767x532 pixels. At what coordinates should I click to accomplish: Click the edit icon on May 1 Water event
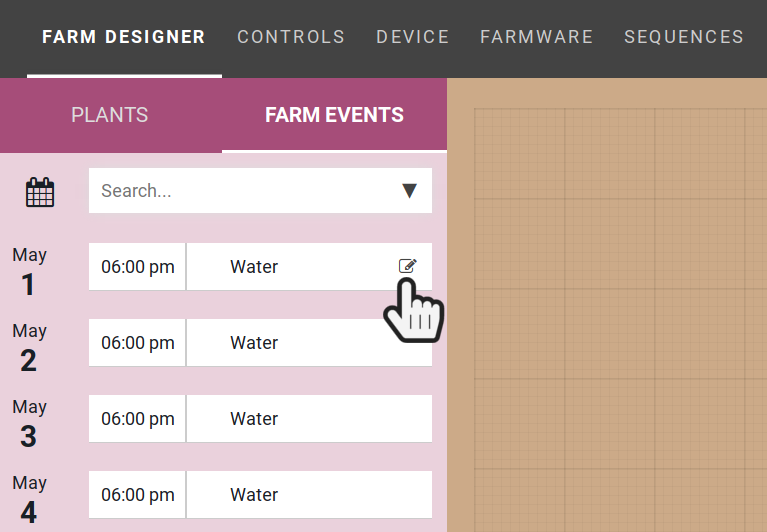click(x=407, y=266)
